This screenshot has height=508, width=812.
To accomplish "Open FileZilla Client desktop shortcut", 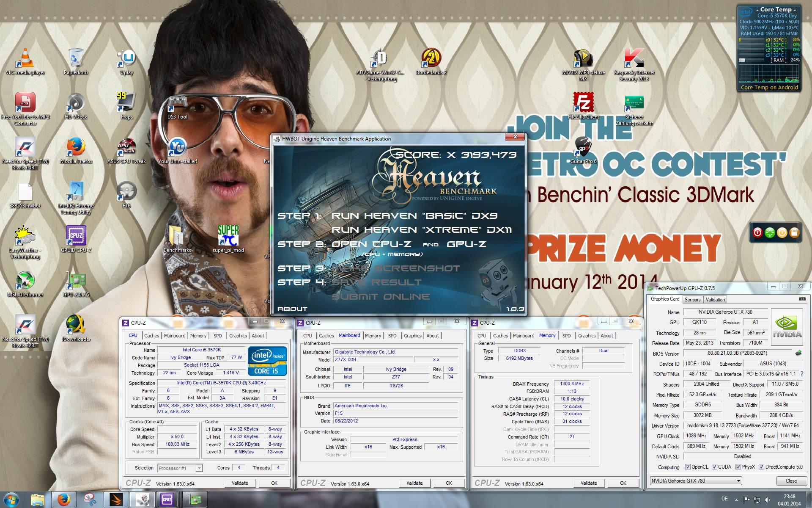I will [x=584, y=106].
